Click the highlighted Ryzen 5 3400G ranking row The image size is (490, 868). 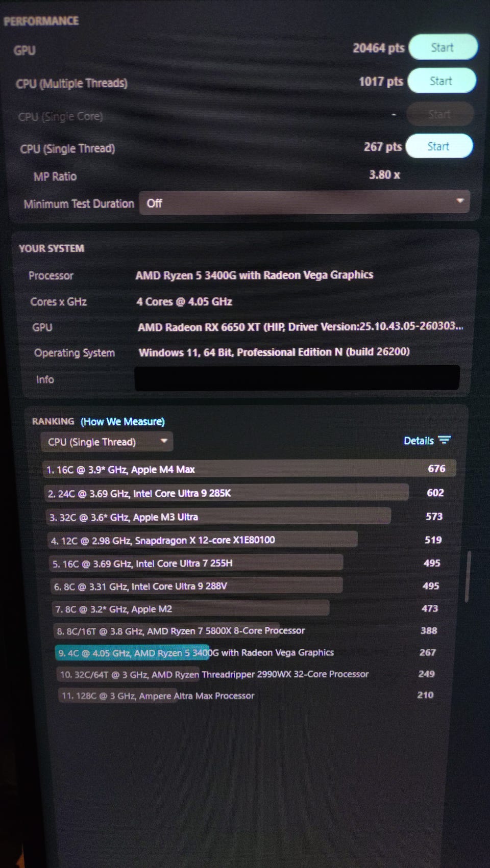coord(195,653)
